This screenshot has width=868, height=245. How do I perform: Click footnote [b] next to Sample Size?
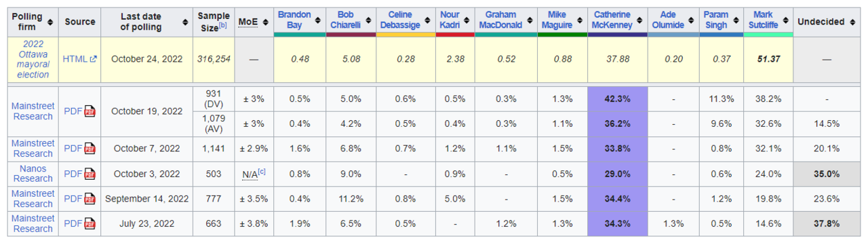pos(222,26)
